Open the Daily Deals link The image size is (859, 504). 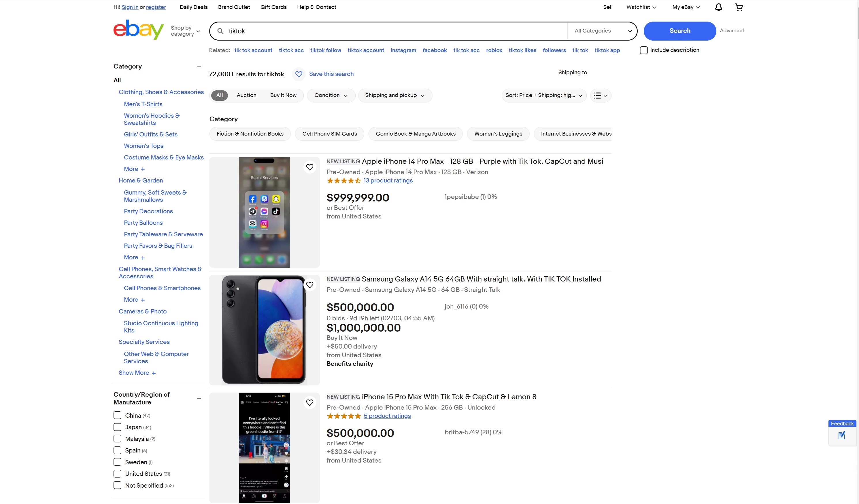point(193,7)
